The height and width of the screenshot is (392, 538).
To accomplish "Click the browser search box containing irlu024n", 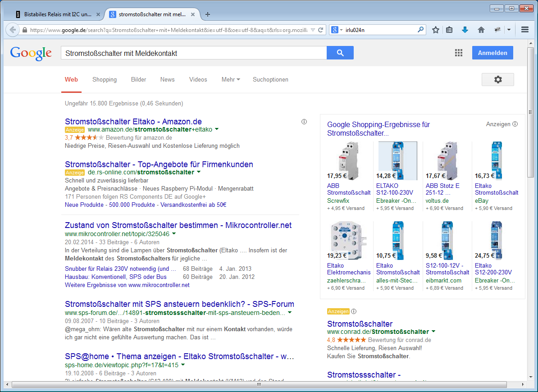I will click(x=380, y=30).
